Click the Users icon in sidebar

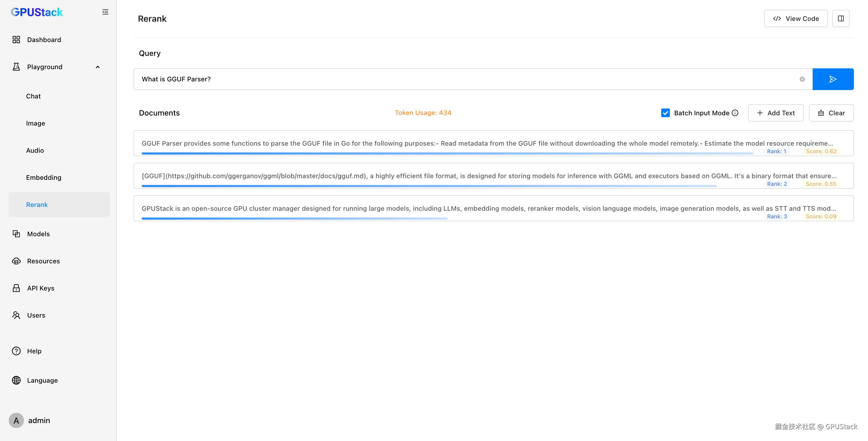pos(16,315)
